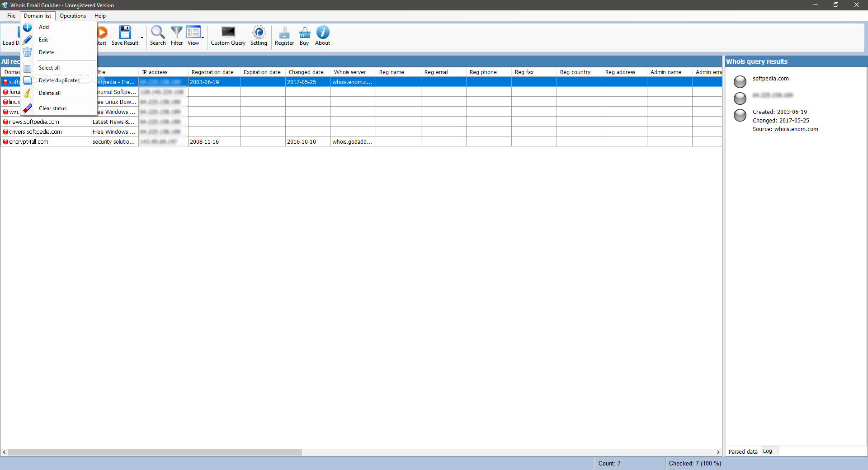This screenshot has height=470, width=868.
Task: Sort by Admin name column header
Action: (670, 72)
